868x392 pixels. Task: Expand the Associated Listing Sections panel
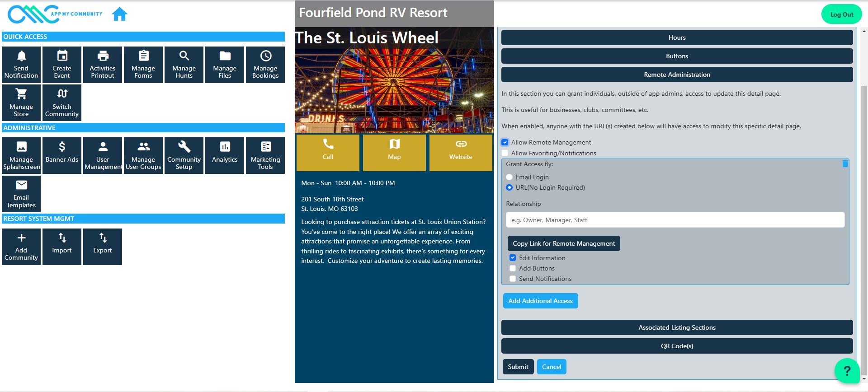pyautogui.click(x=677, y=327)
